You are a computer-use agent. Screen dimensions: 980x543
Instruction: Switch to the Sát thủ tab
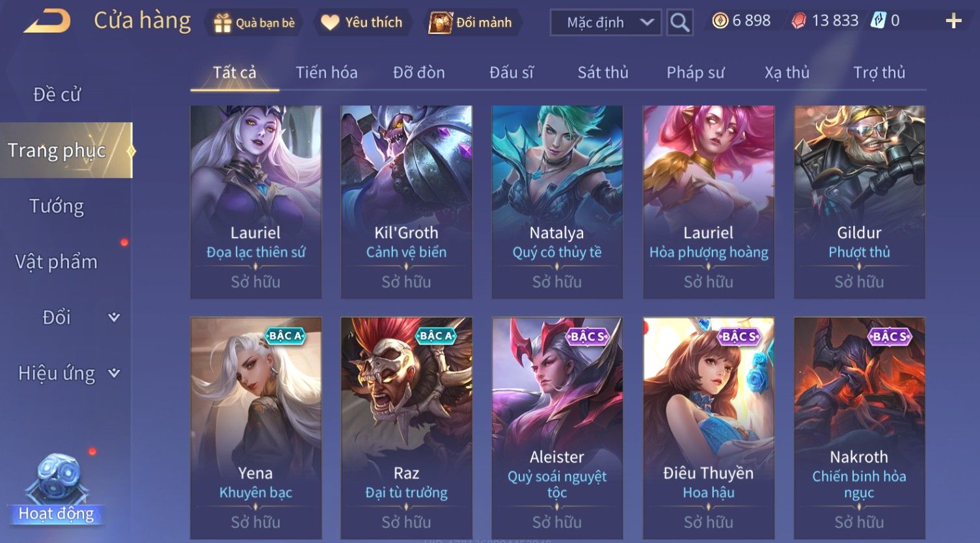(603, 72)
